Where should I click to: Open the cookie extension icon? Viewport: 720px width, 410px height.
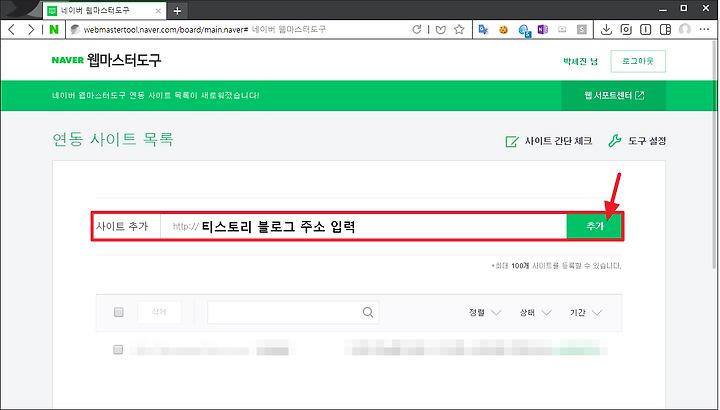[x=503, y=30]
